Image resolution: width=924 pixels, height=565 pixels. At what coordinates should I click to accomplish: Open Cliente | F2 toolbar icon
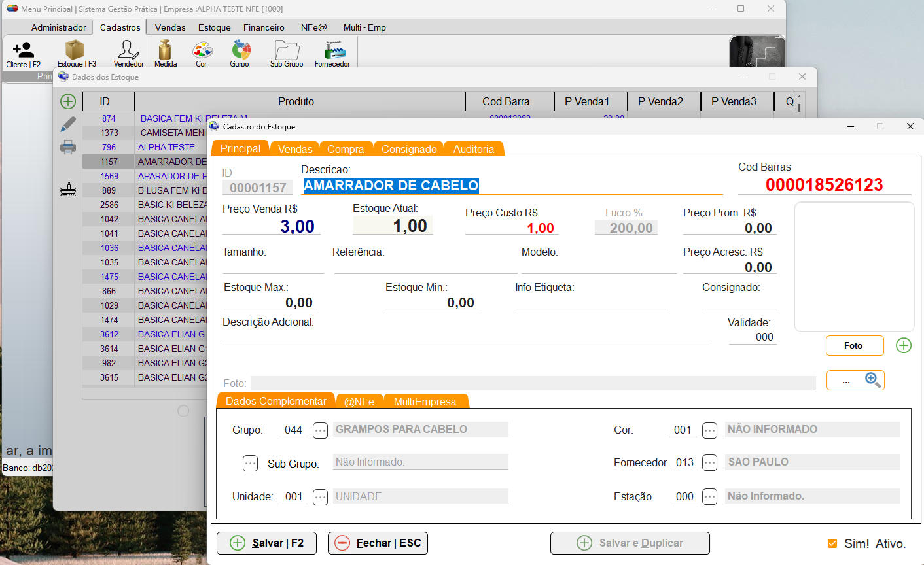24,53
